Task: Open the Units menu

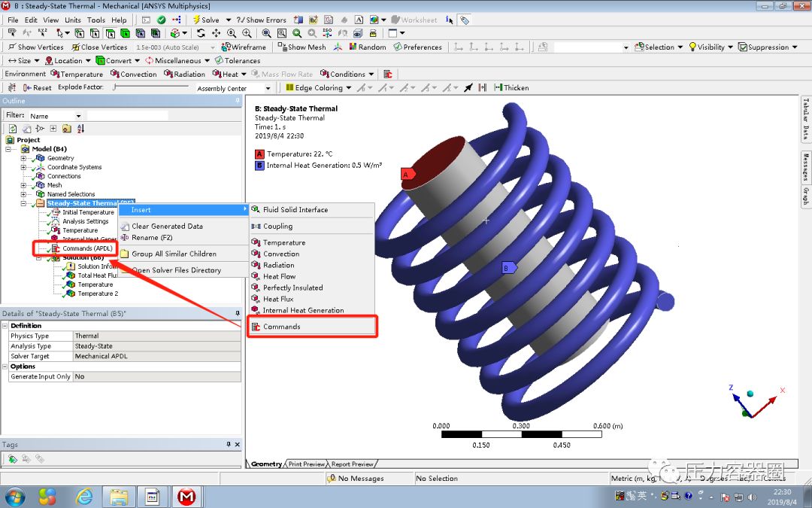Action: pyautogui.click(x=71, y=20)
